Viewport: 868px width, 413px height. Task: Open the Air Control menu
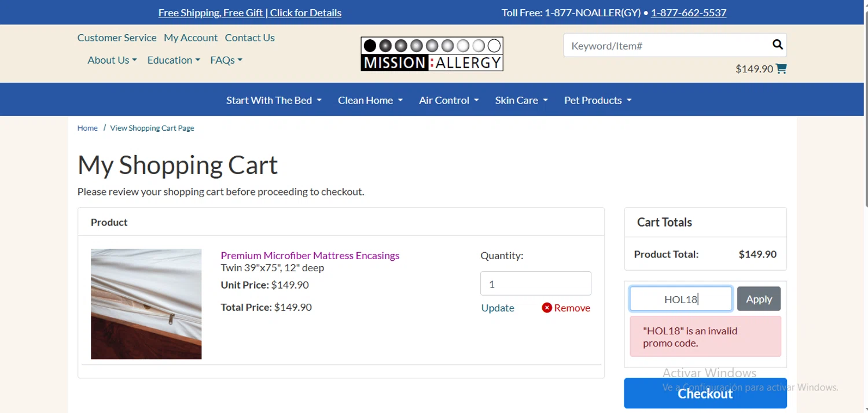tap(449, 100)
